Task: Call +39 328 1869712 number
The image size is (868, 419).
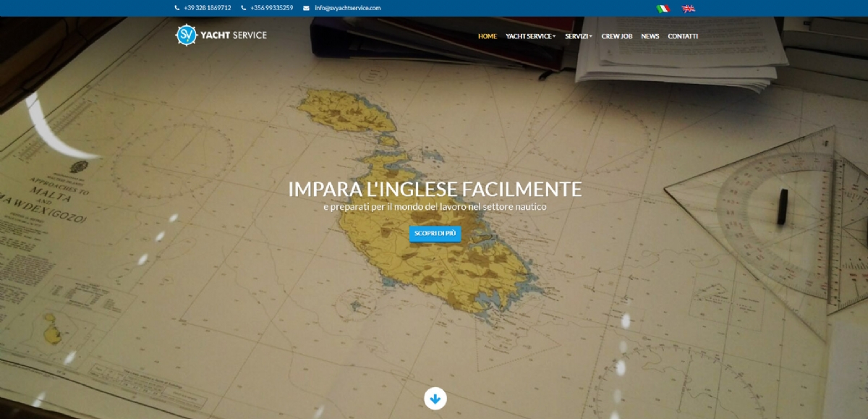Action: pyautogui.click(x=208, y=8)
